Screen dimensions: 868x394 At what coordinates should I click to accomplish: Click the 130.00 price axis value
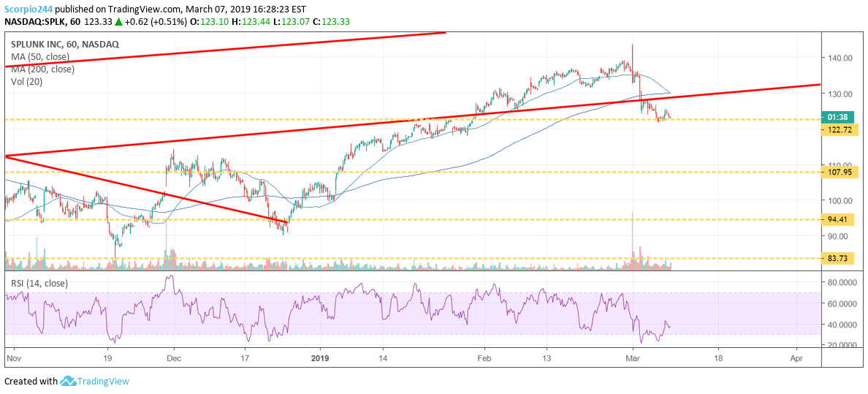[840, 94]
